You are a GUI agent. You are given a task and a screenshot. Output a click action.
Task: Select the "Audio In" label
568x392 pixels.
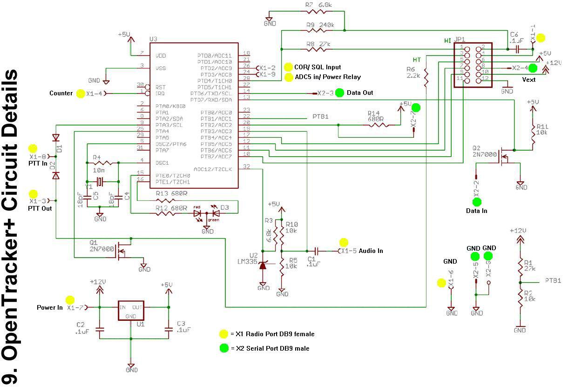tap(371, 251)
